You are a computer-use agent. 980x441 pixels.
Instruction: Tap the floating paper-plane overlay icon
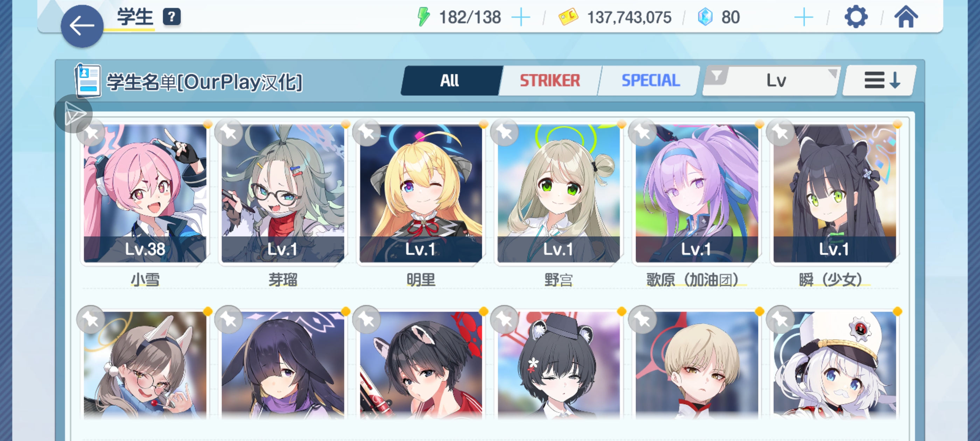click(x=73, y=113)
